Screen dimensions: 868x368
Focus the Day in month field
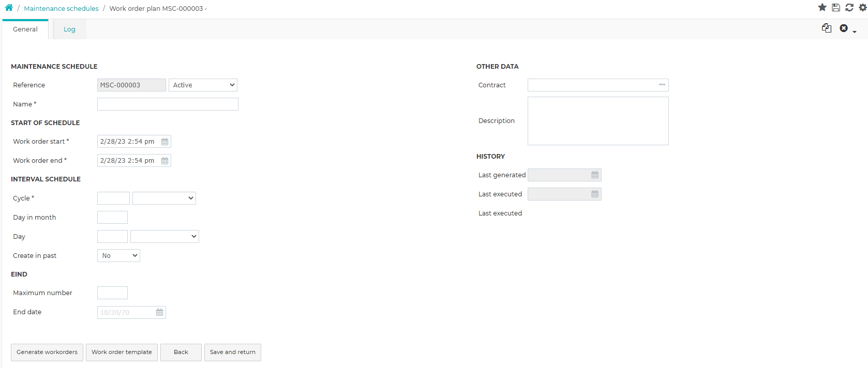pyautogui.click(x=112, y=217)
